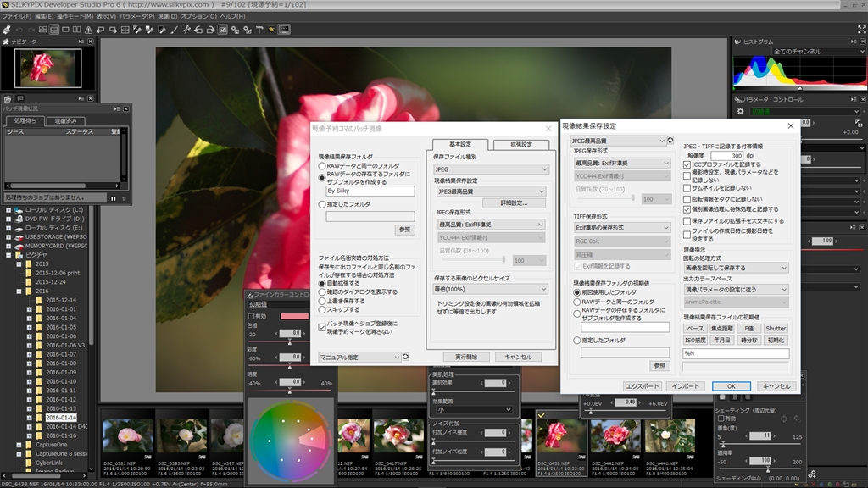
Task: Switch to the 拡張設定 tab
Action: pyautogui.click(x=520, y=144)
